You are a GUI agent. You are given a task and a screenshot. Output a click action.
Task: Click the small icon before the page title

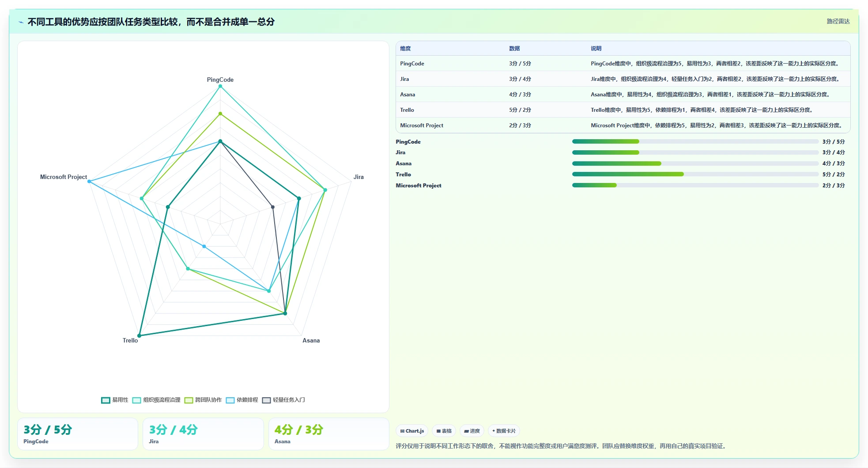(21, 22)
